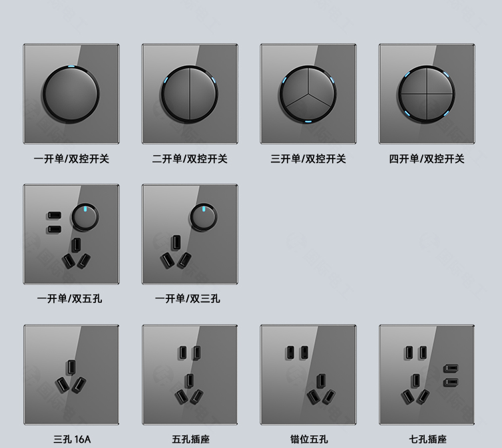The width and height of the screenshot is (502, 448).
Task: Click top-right quadrant of four-gang switch
Action: point(439,81)
